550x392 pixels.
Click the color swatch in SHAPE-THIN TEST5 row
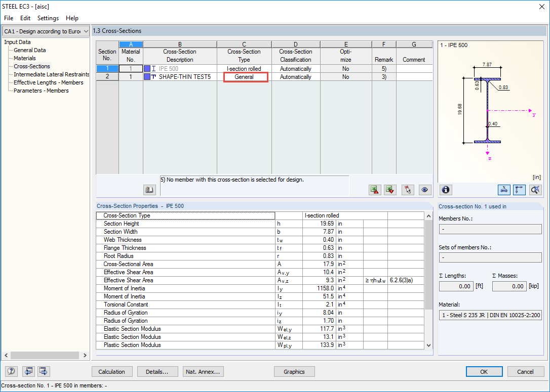click(x=147, y=77)
